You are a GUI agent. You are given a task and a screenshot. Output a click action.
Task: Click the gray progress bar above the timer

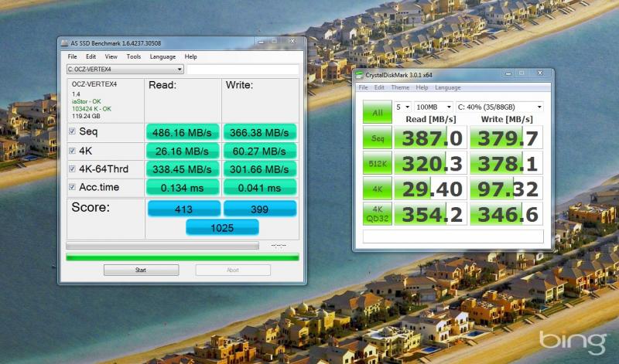(162, 246)
